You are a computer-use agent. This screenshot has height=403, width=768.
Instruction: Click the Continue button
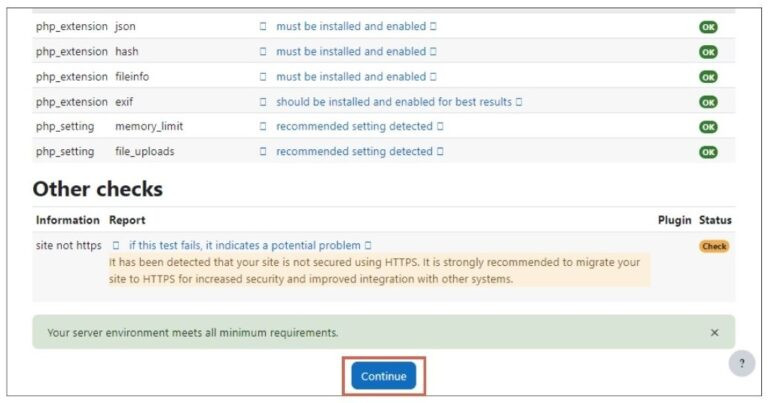tap(384, 376)
